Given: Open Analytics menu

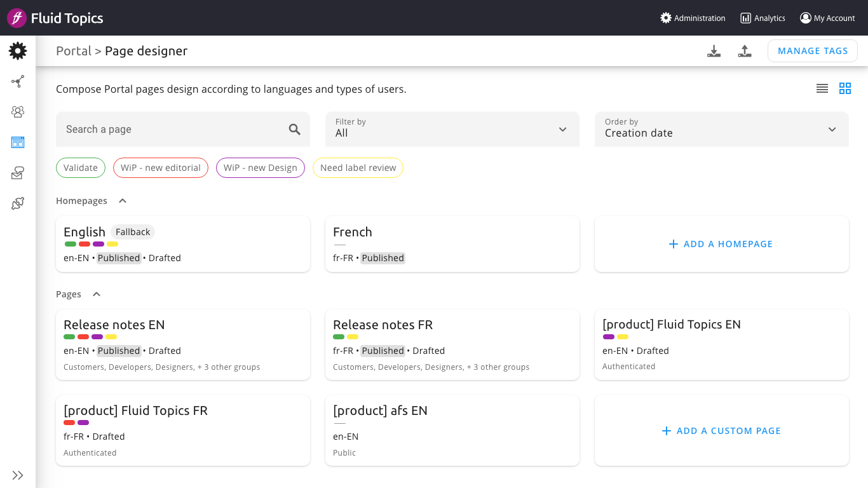Looking at the screenshot, I should pyautogui.click(x=763, y=18).
